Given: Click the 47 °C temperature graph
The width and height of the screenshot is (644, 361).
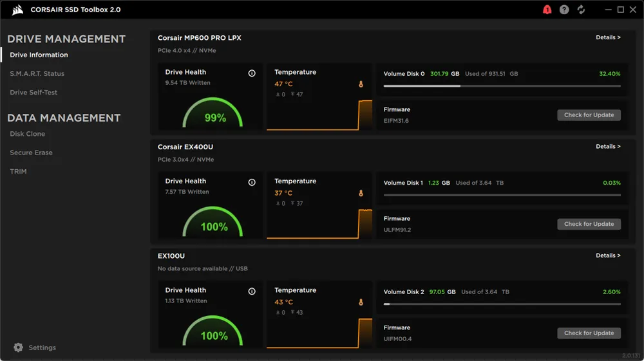Looking at the screenshot, I should point(319,115).
